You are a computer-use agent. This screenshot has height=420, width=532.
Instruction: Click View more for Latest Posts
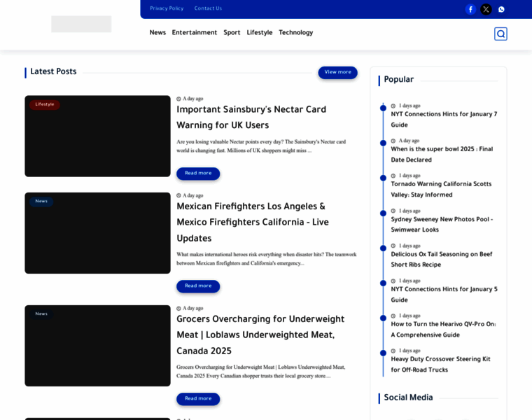coord(337,72)
